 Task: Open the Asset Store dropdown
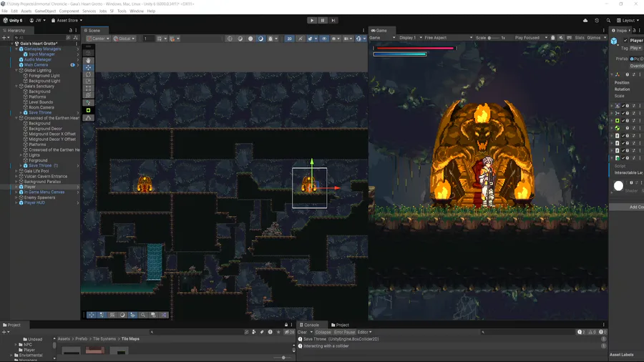point(67,20)
